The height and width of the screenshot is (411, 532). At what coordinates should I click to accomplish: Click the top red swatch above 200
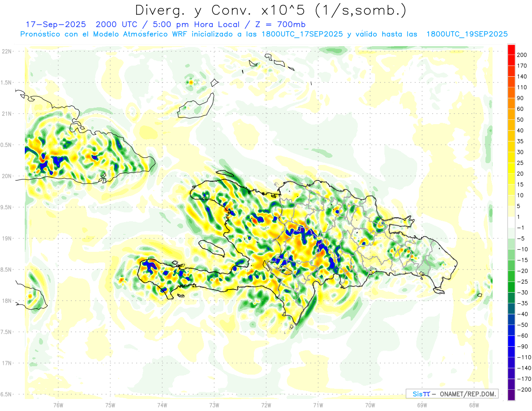pos(511,49)
